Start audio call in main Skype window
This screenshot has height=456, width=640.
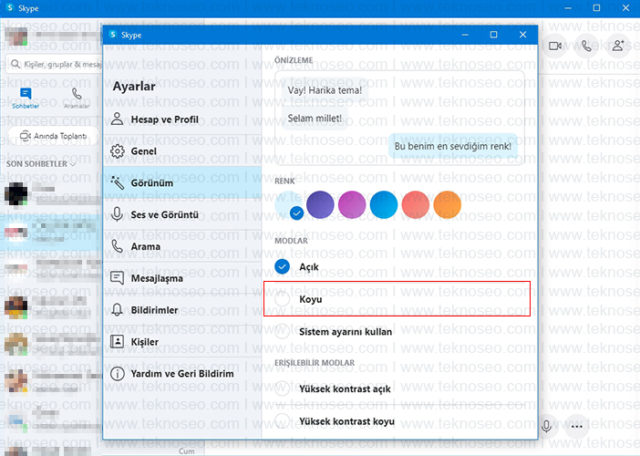587,46
